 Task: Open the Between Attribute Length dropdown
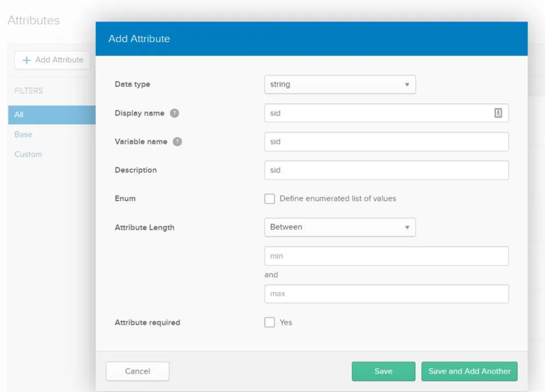pyautogui.click(x=340, y=227)
